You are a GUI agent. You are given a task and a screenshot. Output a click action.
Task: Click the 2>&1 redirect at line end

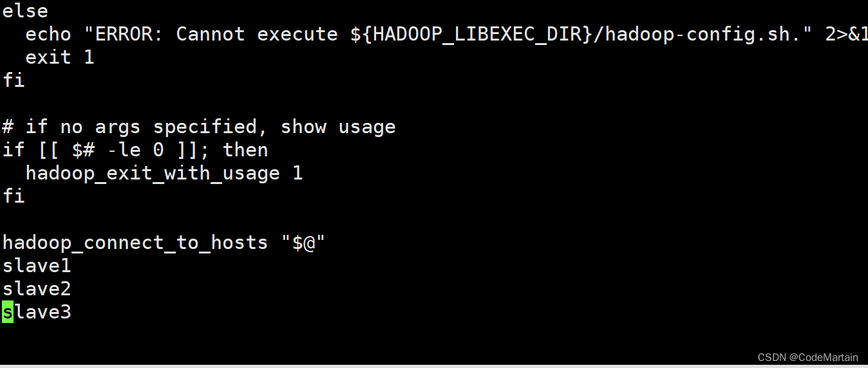(846, 33)
